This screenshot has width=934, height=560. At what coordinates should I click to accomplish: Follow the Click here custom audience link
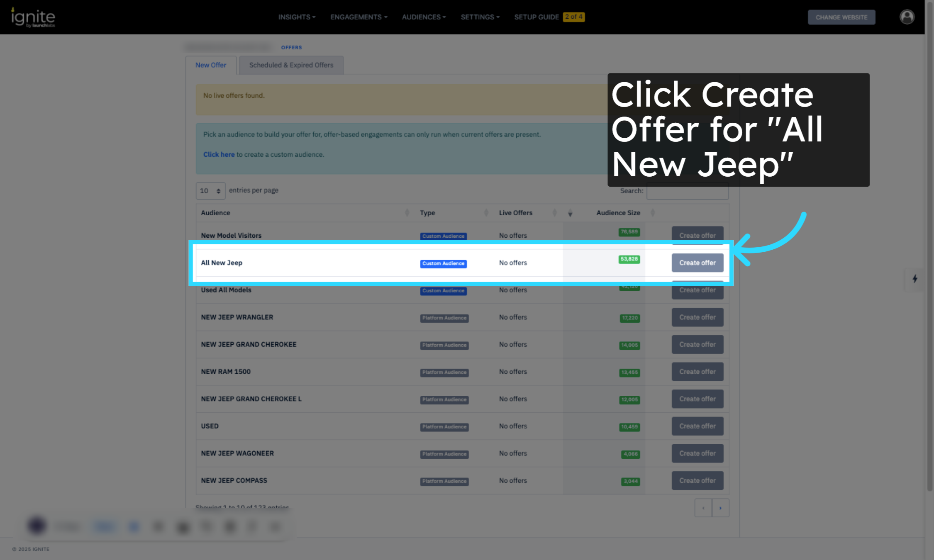coord(219,154)
